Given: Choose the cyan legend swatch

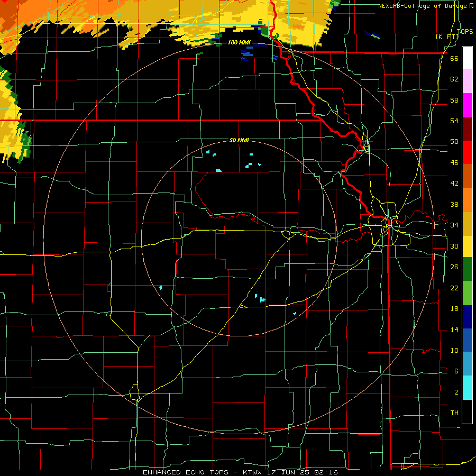Looking at the screenshot, I should pyautogui.click(x=467, y=388).
